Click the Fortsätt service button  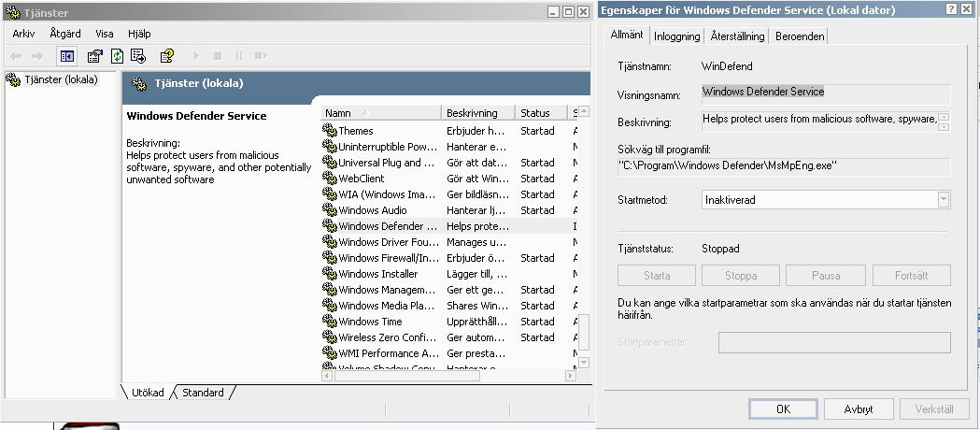click(x=911, y=275)
